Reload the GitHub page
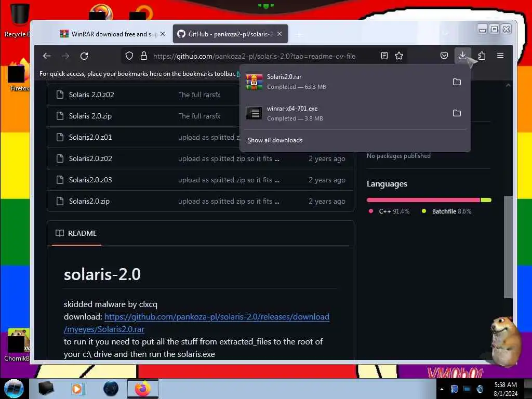532x399 pixels. click(84, 56)
